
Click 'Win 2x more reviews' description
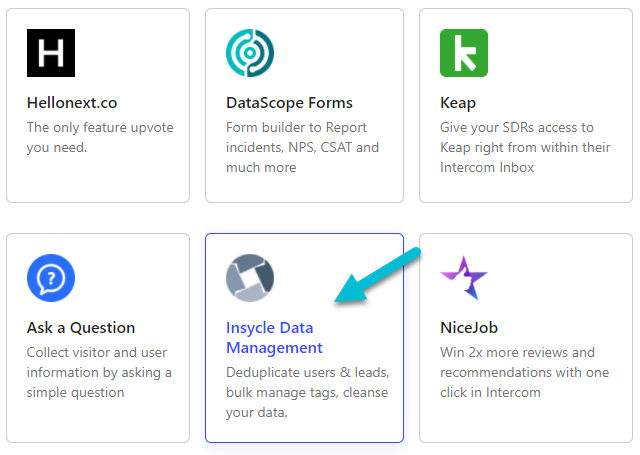tap(524, 372)
